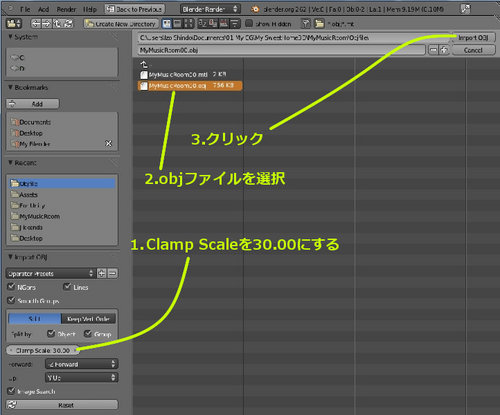Go back with the left arrow icon
Viewport: 500px width, 415px height.
coord(35,24)
